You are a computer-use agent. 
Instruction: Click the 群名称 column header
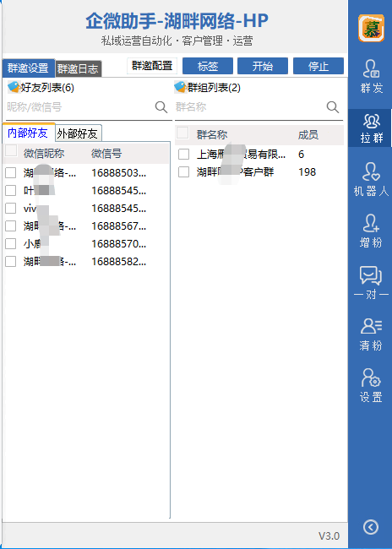click(x=212, y=134)
